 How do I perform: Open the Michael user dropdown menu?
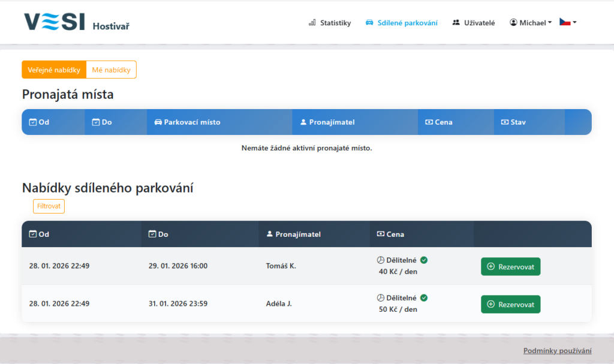point(531,23)
